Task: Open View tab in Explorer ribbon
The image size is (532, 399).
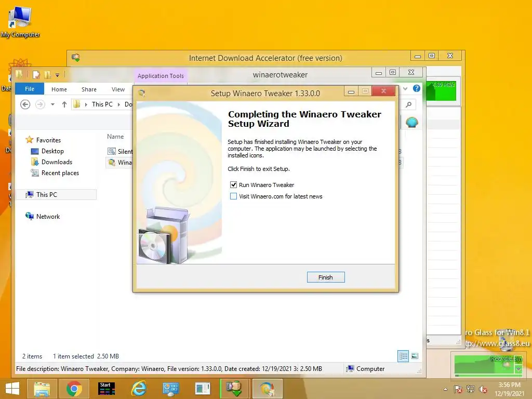Action: pyautogui.click(x=118, y=89)
